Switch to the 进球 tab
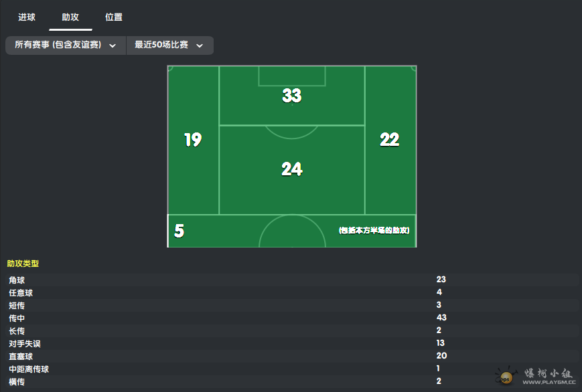This screenshot has width=582, height=392. tap(27, 17)
